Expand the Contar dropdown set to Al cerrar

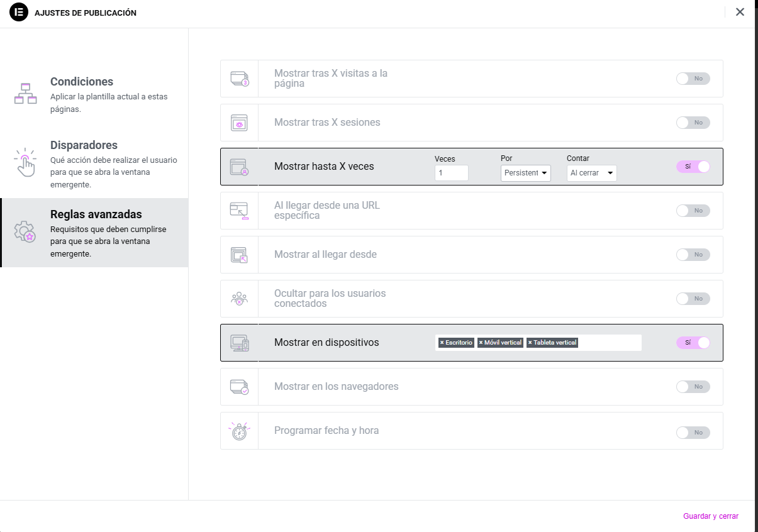[591, 173]
